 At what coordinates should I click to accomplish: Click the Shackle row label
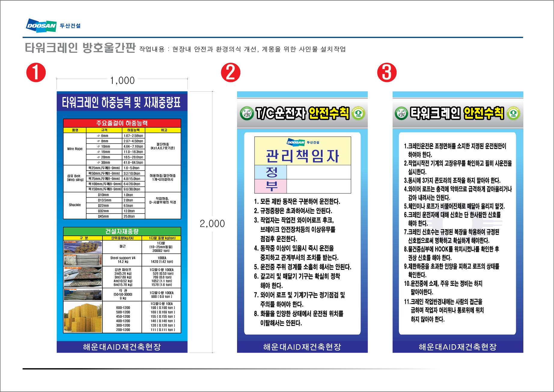tap(75, 205)
